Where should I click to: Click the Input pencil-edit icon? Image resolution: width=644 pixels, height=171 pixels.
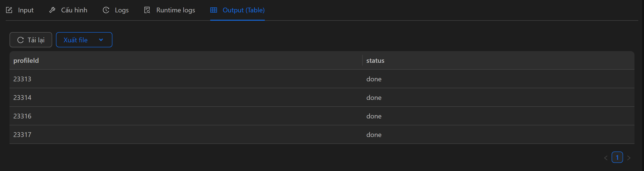pyautogui.click(x=9, y=10)
